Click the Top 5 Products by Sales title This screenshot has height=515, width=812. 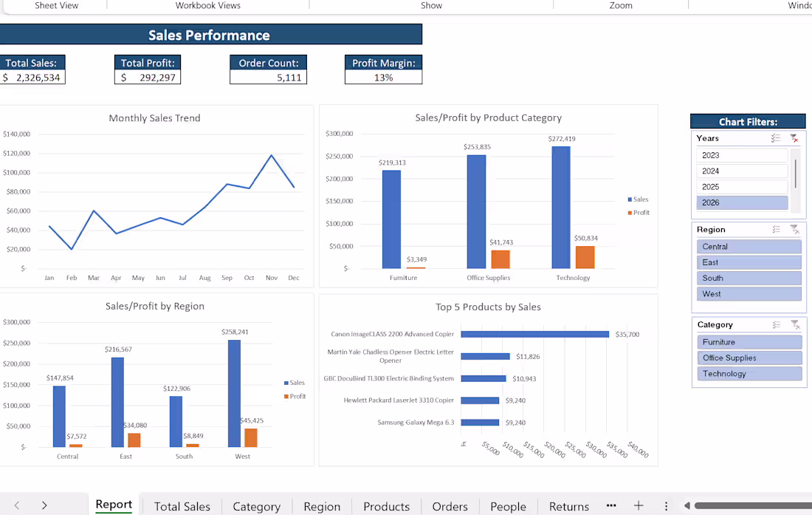point(488,307)
